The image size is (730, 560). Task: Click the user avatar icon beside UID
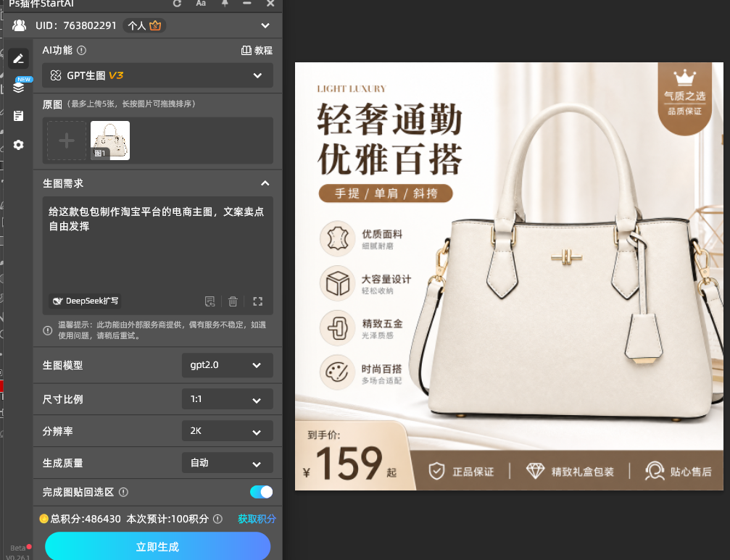coord(19,25)
